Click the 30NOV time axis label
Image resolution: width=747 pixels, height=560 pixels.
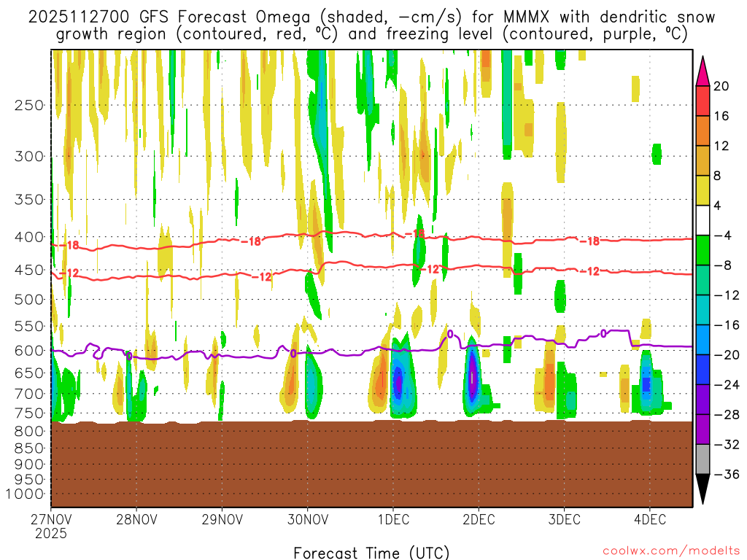point(307,520)
